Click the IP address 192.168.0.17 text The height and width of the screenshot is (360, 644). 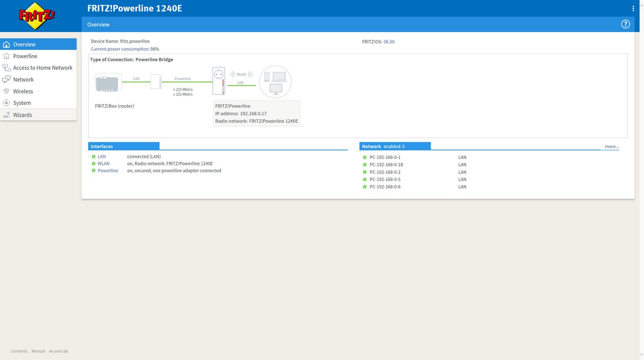tap(241, 114)
